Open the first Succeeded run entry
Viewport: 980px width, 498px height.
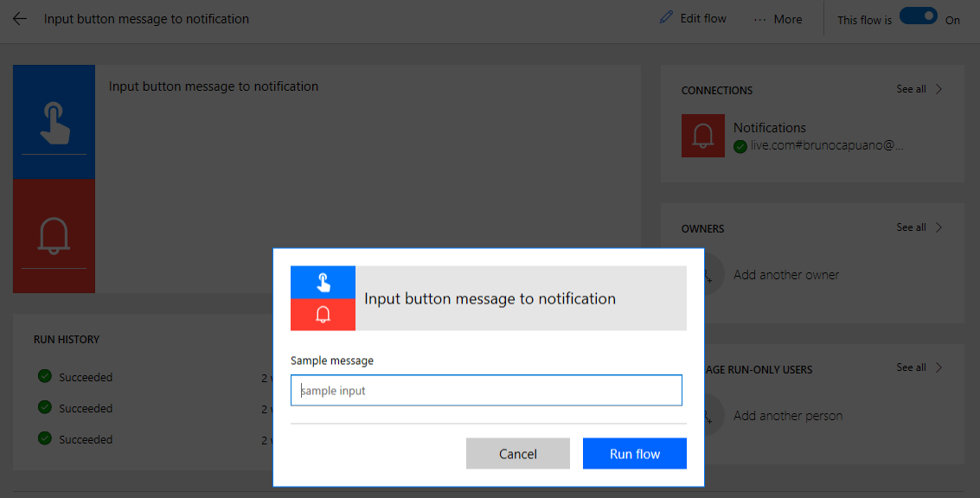(86, 377)
